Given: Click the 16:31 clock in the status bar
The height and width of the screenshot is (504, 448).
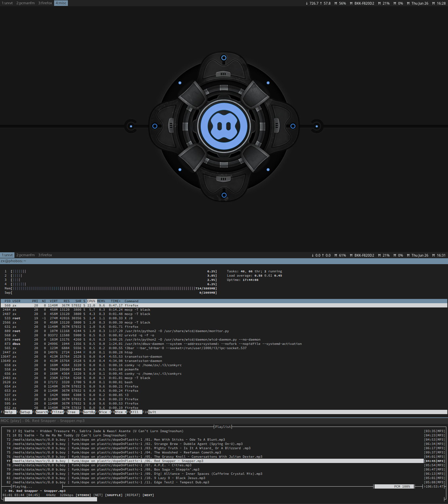Looking at the screenshot, I should (441, 255).
